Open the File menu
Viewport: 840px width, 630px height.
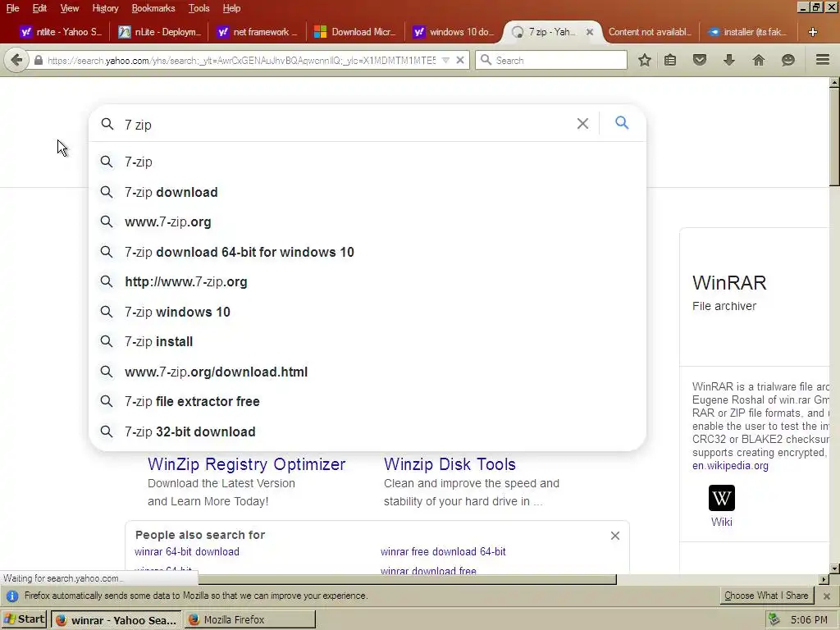(x=12, y=8)
